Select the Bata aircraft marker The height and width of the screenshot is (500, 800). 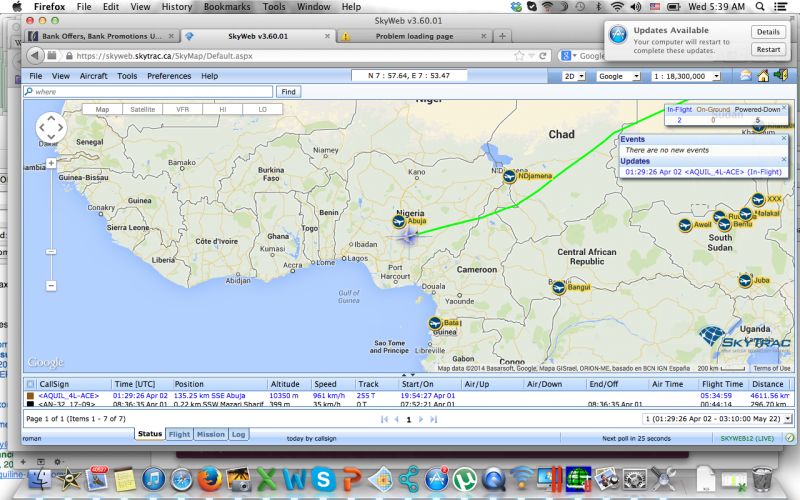coord(435,323)
